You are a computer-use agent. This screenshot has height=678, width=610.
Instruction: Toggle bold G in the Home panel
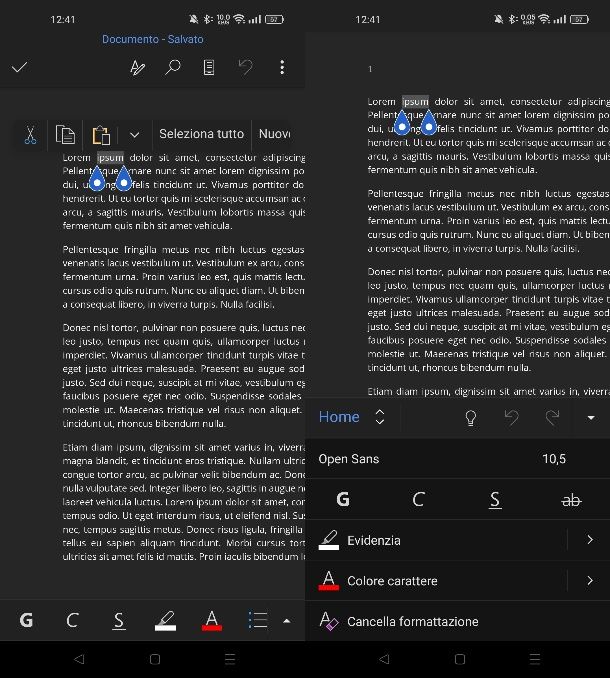pos(343,499)
